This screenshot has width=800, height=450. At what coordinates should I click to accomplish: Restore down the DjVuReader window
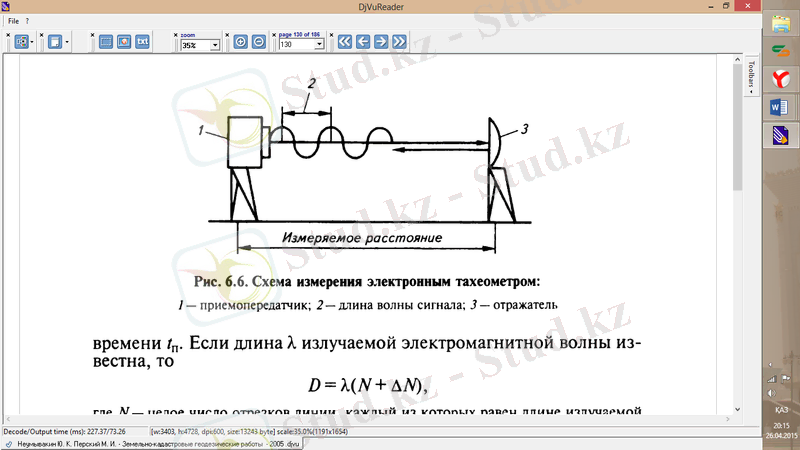point(726,6)
